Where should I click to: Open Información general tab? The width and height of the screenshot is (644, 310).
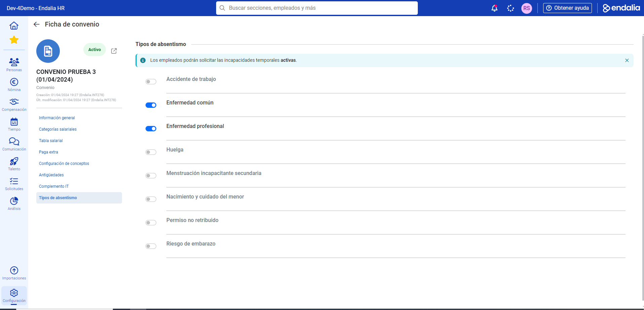(79, 118)
